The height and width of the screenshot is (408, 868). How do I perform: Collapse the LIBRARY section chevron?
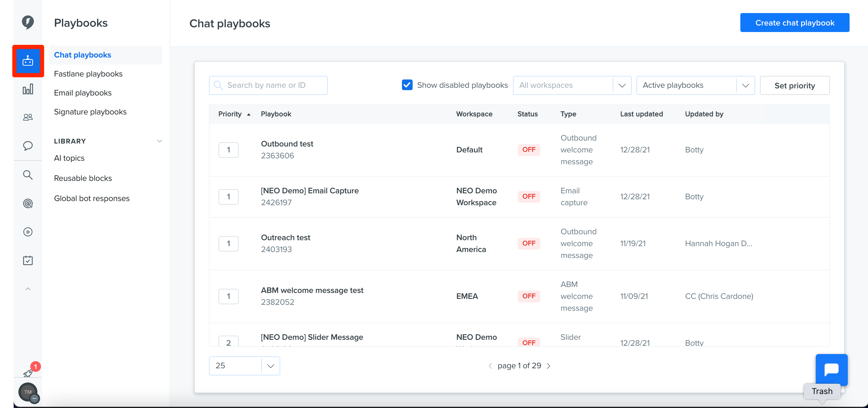point(160,141)
